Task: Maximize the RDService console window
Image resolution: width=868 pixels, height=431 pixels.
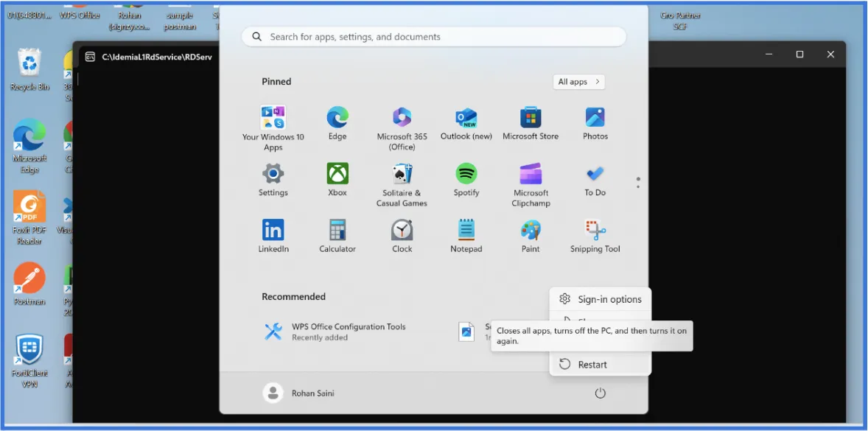Action: pyautogui.click(x=799, y=55)
